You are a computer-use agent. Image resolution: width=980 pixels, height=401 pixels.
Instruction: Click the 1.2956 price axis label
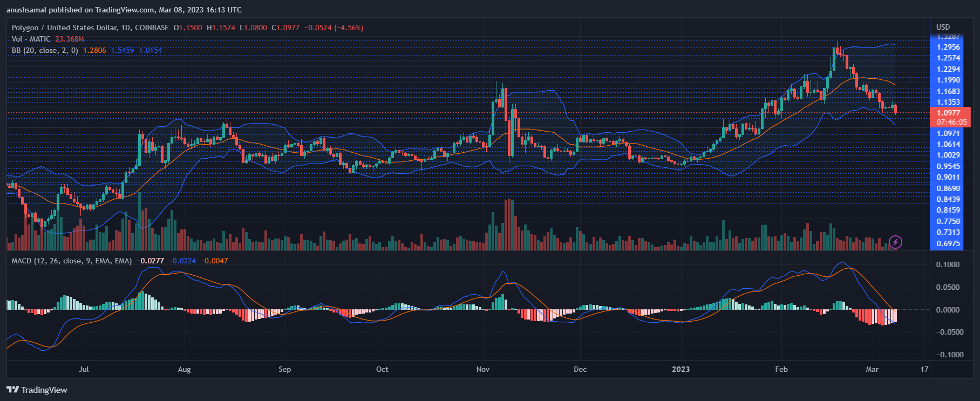[x=948, y=47]
